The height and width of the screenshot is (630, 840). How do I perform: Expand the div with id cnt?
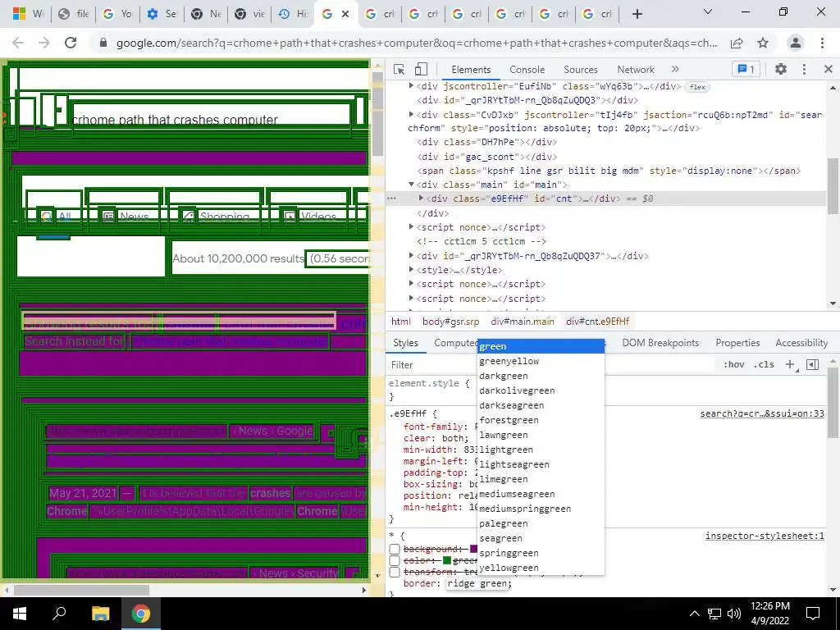pyautogui.click(x=421, y=199)
